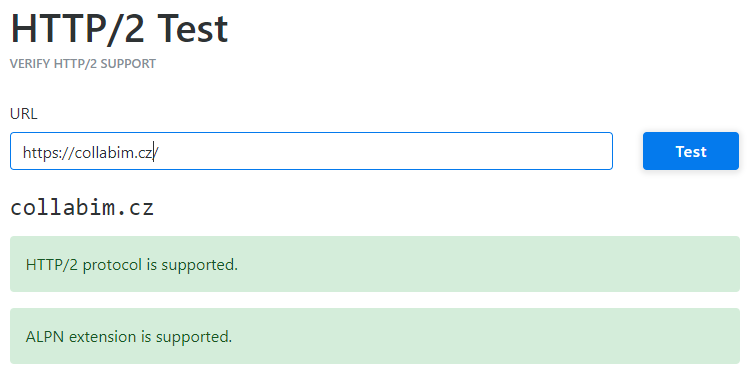Click the word SUPPORT in the subtitle
This screenshot has height=388, width=751.
point(128,64)
